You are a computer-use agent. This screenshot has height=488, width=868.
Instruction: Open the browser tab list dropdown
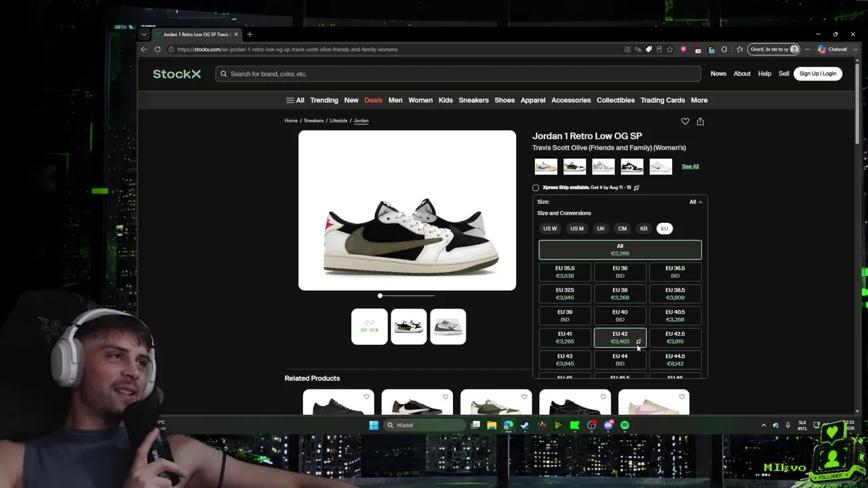click(144, 35)
